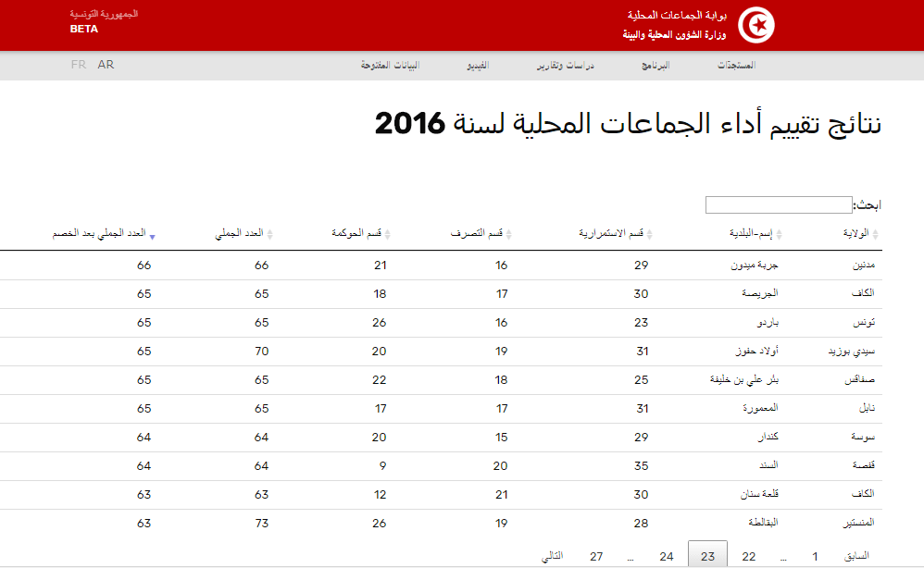Click governance value 9 in السند row
924x568 pixels.
383,466
